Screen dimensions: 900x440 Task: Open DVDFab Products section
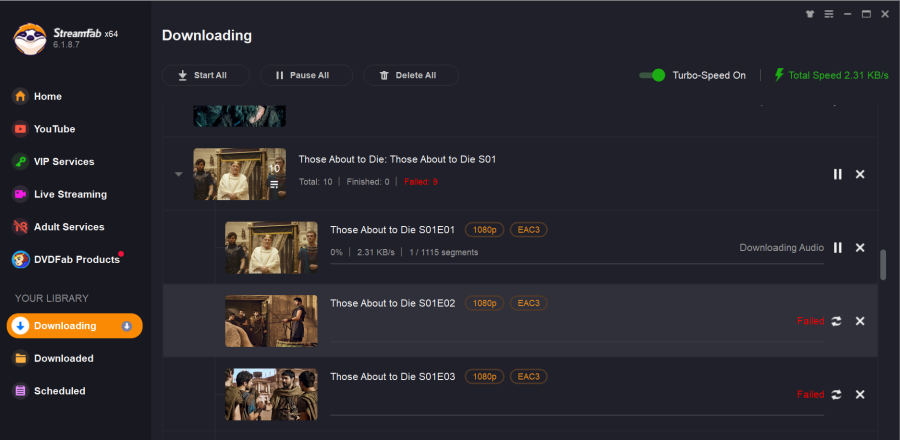(x=66, y=260)
